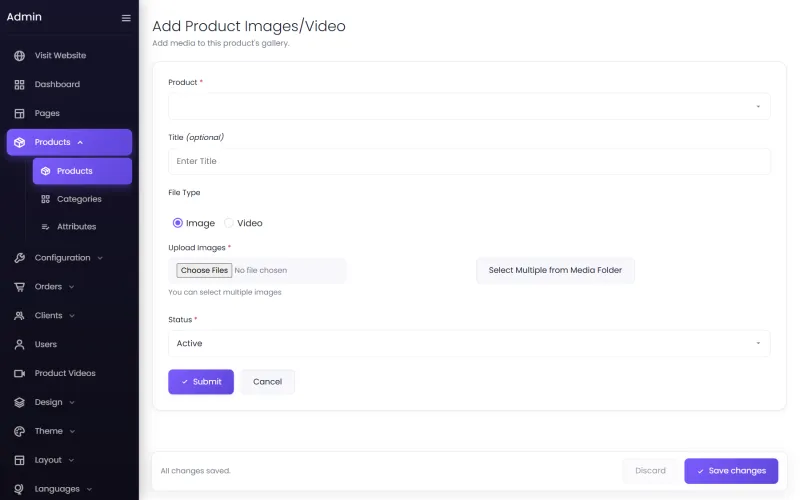Click 'You can select multiple images' hint

point(225,292)
